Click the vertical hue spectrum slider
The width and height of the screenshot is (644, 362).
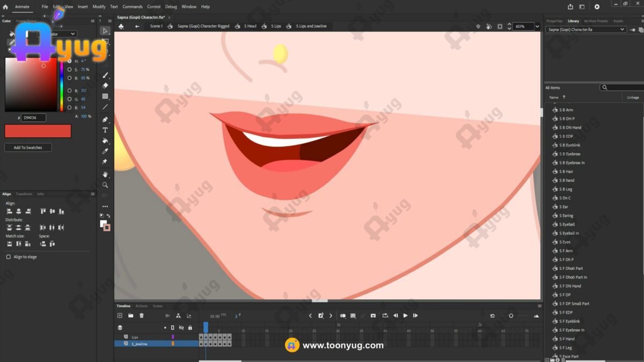pos(62,85)
